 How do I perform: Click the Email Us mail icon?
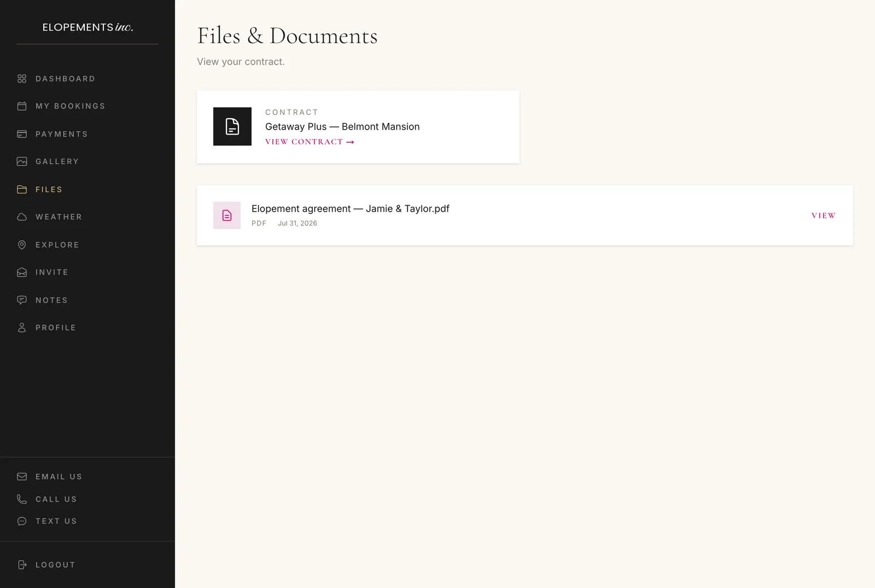click(22, 476)
